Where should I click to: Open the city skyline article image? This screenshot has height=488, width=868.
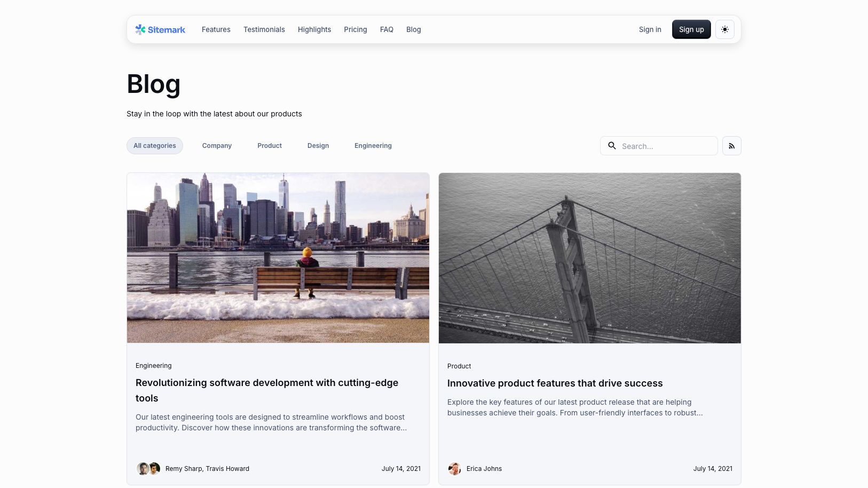point(278,257)
